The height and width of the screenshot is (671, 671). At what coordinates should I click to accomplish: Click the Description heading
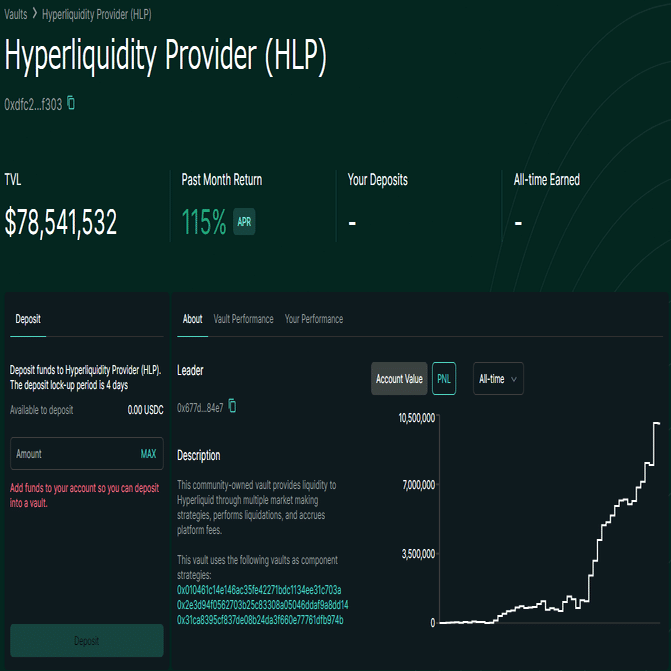coord(199,455)
